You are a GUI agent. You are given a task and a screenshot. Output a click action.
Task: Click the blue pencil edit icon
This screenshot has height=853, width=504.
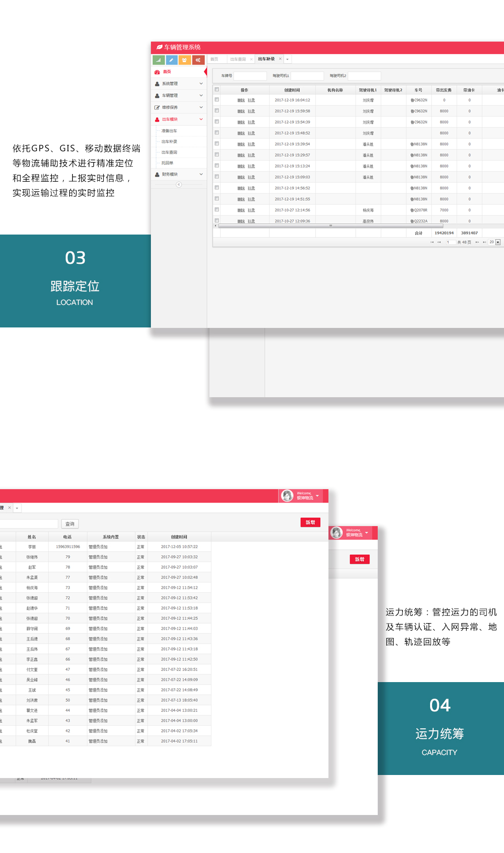tap(172, 60)
